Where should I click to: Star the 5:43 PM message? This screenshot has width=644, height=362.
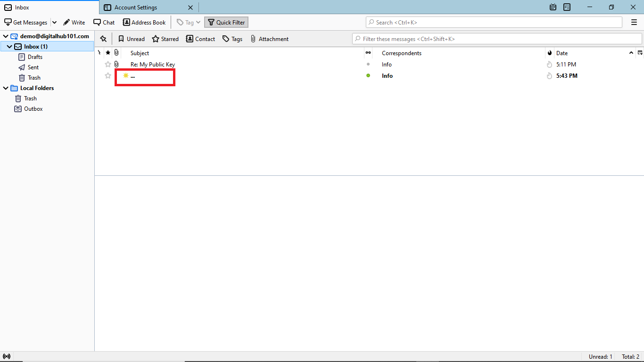[108, 75]
